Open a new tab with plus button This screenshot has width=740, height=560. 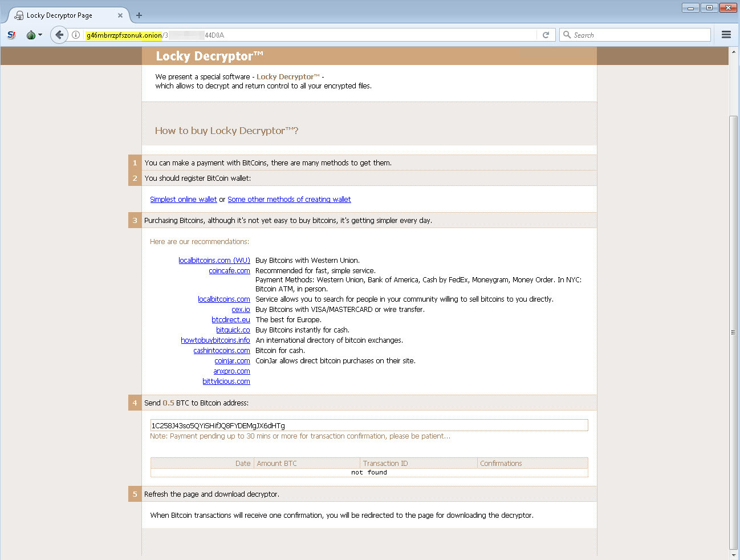pyautogui.click(x=139, y=15)
